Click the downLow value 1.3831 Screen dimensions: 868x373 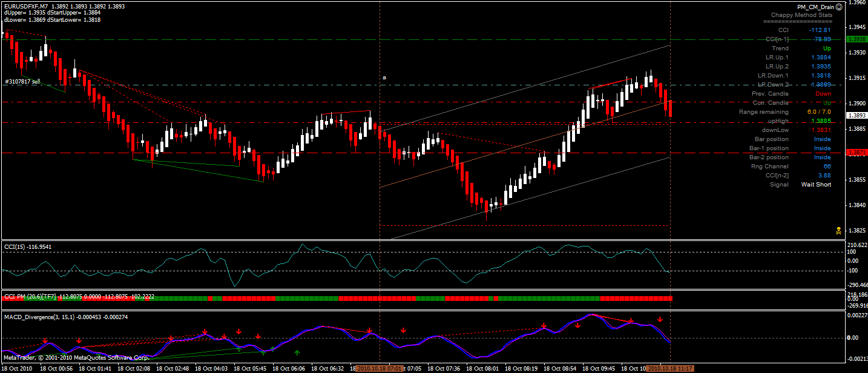821,130
